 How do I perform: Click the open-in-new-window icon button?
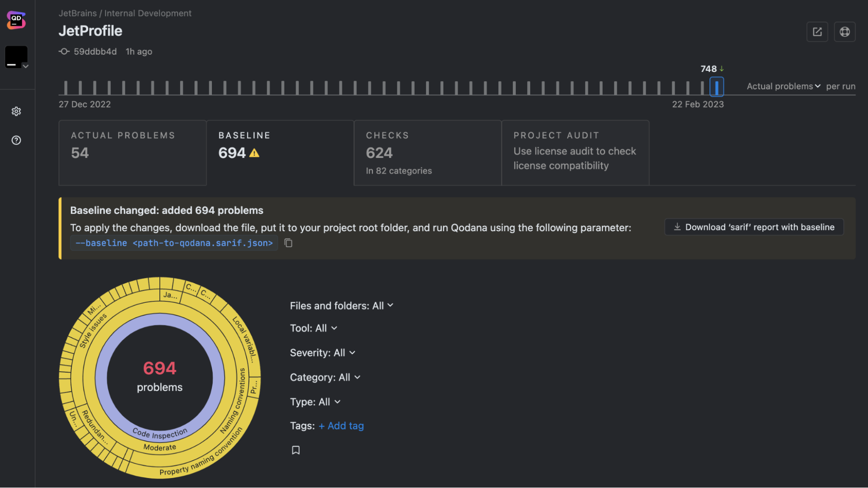click(x=817, y=32)
